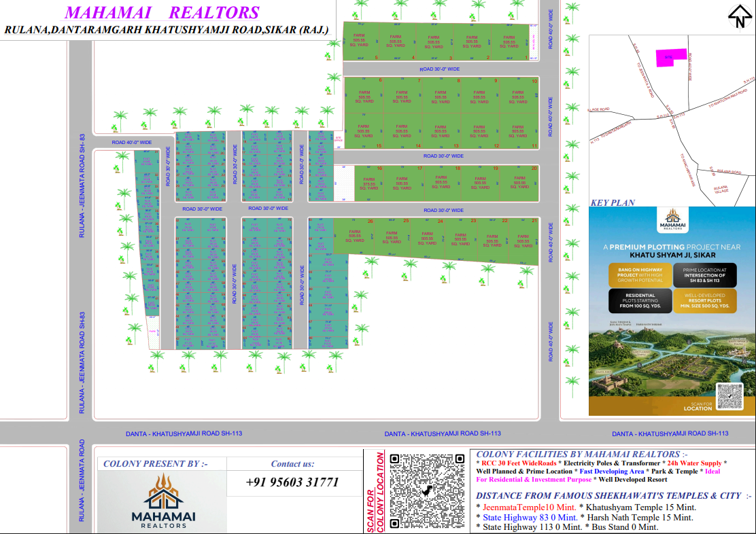This screenshot has width=756, height=534.
Task: Click the small QR code in the brochure
Action: [x=729, y=396]
